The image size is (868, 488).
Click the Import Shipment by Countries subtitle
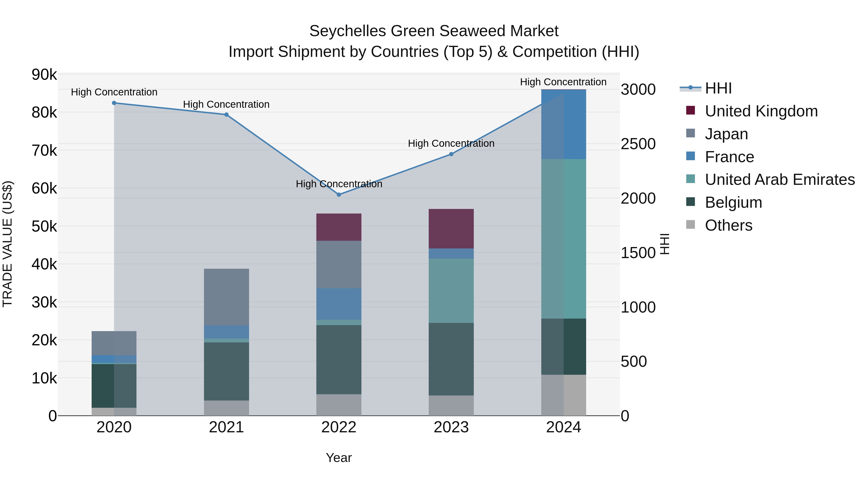(x=434, y=52)
